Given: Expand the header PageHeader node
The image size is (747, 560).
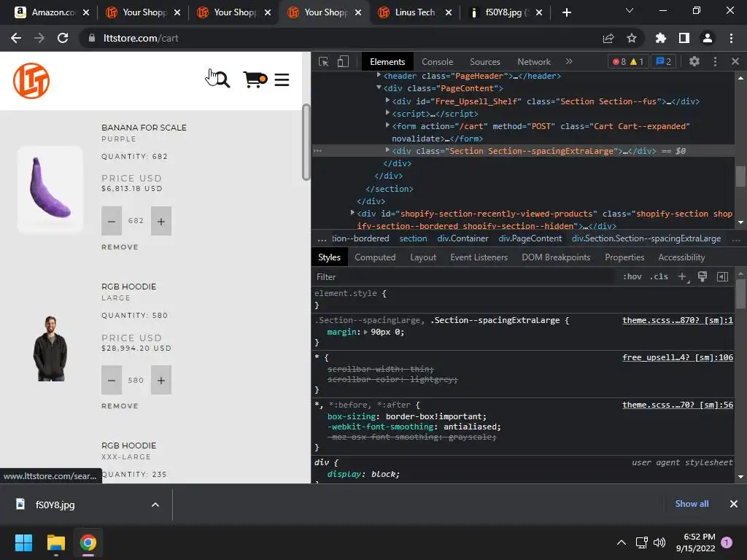Looking at the screenshot, I should [x=379, y=75].
